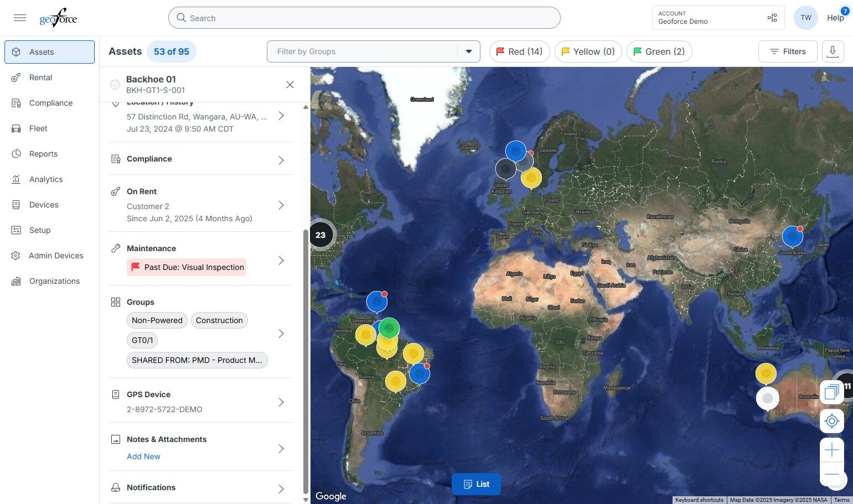The image size is (853, 504).
Task: Click the Geoforce logo
Action: (58, 18)
